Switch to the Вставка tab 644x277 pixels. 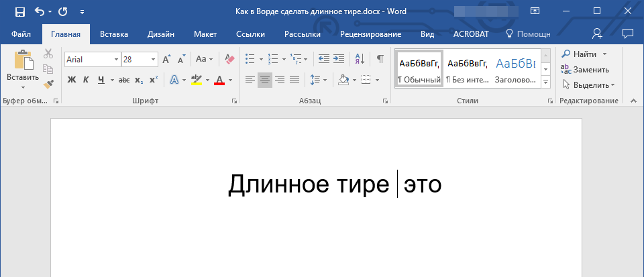[114, 34]
